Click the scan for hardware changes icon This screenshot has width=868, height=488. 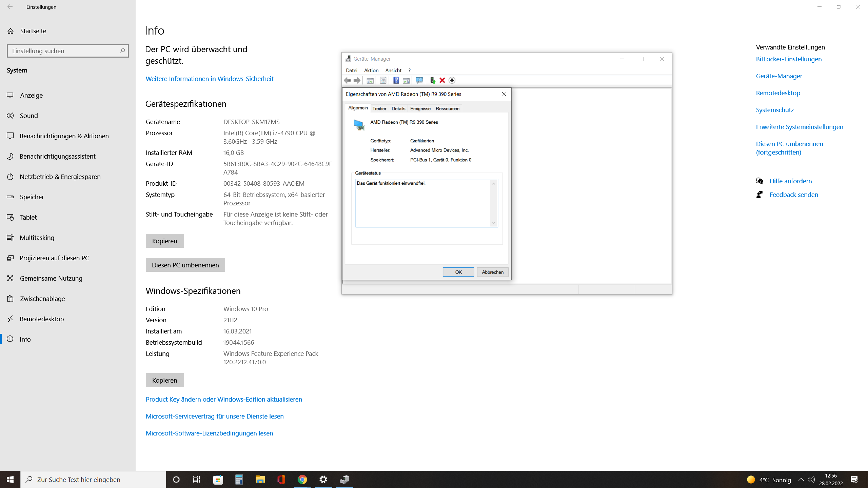pos(419,80)
